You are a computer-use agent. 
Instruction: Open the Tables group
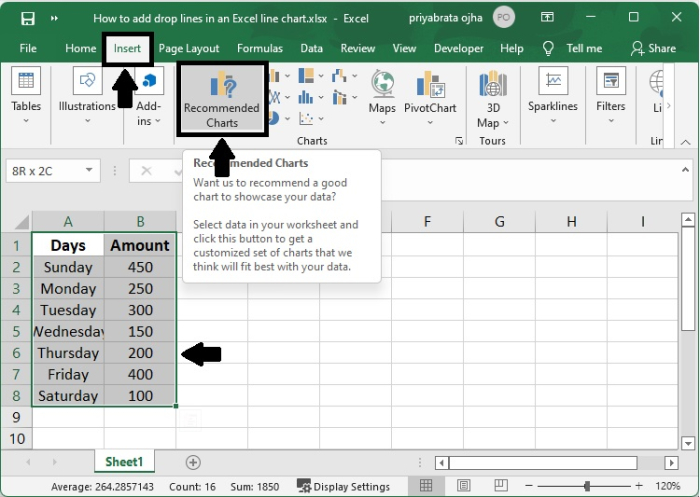(26, 93)
